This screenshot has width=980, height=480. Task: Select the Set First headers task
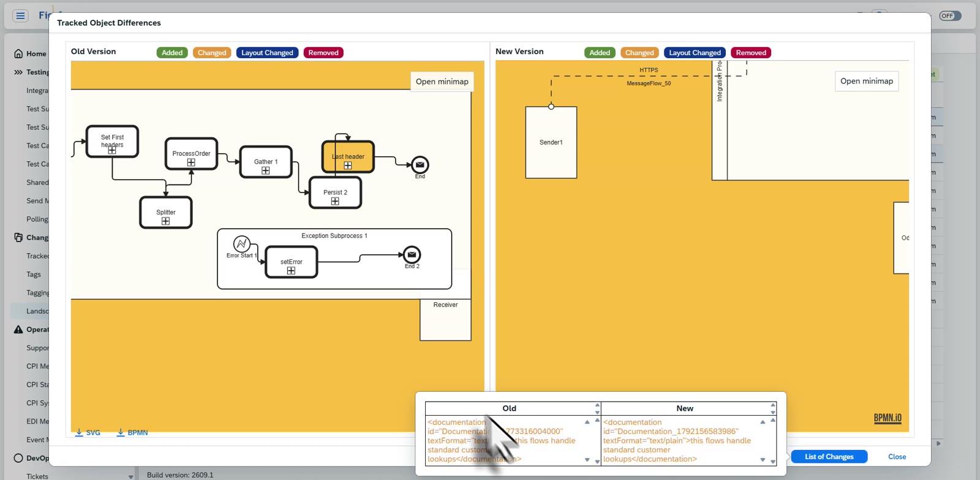click(112, 142)
